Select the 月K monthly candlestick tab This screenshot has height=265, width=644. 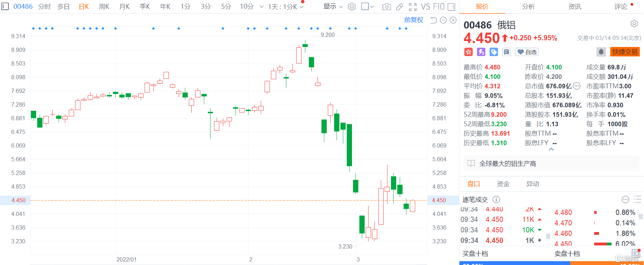(125, 7)
